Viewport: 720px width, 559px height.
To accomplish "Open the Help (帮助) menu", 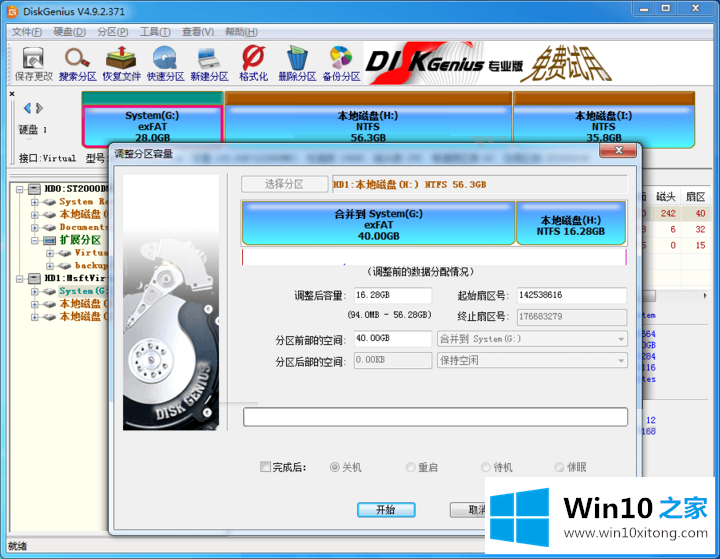I will 241,32.
